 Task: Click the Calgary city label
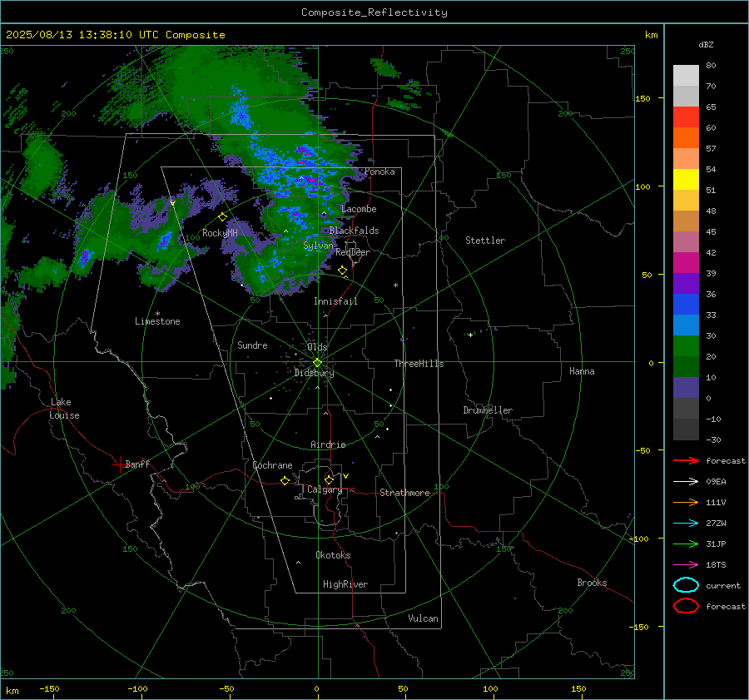325,489
